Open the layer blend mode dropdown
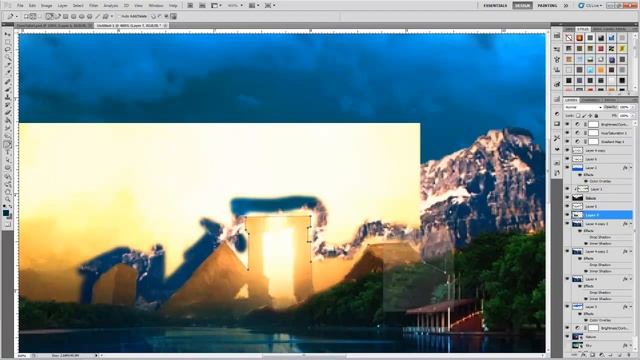 tap(583, 107)
